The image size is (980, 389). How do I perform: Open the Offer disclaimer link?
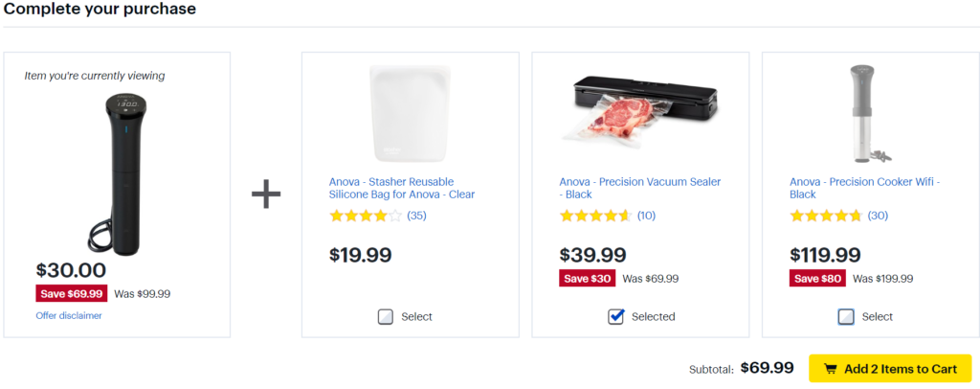coord(69,315)
